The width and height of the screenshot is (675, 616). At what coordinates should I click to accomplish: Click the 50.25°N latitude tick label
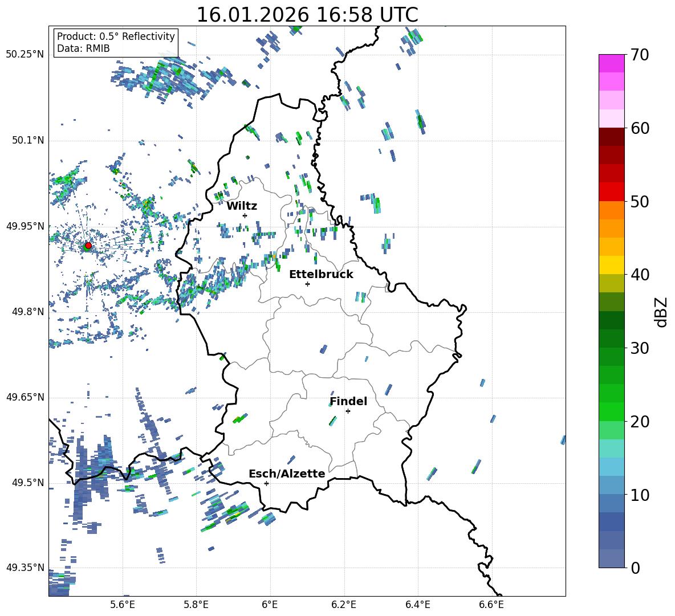pos(25,55)
